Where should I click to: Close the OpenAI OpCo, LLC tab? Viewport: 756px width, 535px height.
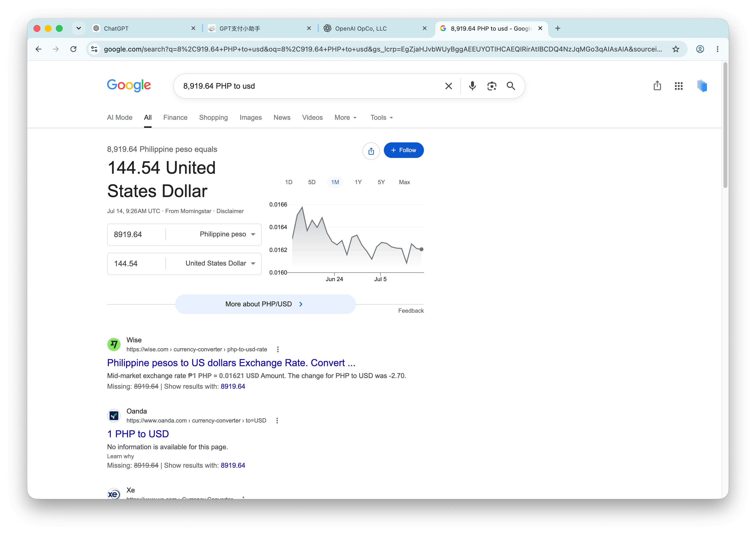[x=425, y=28]
